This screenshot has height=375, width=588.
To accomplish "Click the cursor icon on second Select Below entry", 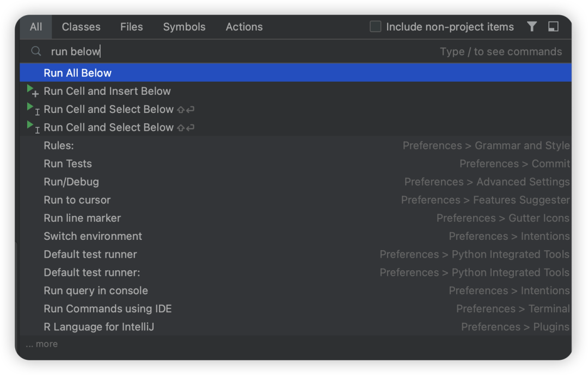I will [x=37, y=130].
